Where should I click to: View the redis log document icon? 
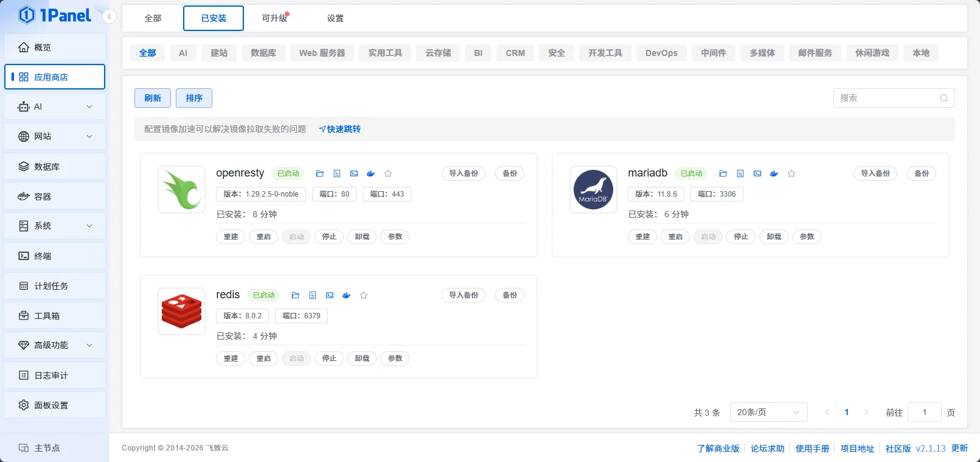tap(313, 295)
